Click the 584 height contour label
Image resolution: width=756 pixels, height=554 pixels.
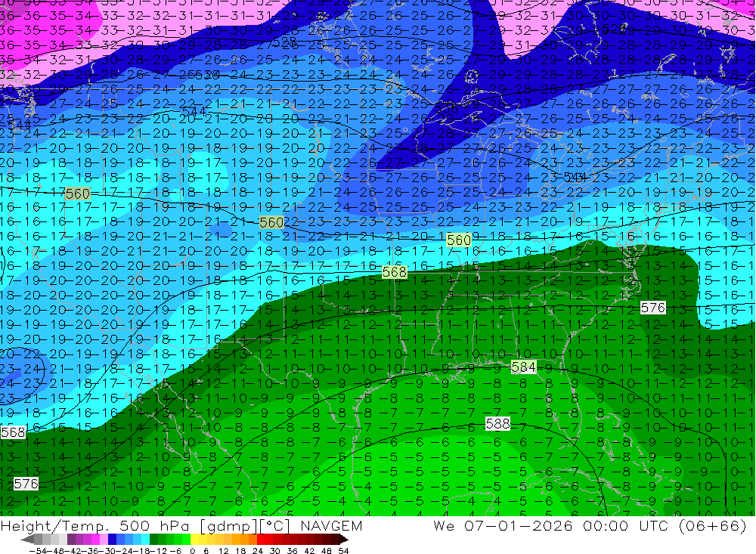pos(524,367)
